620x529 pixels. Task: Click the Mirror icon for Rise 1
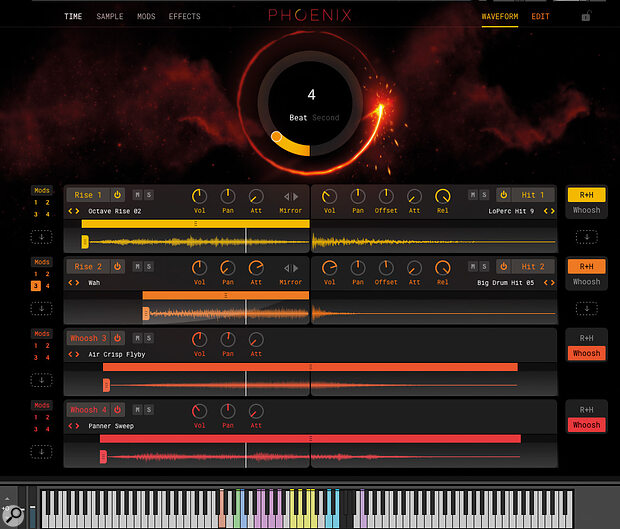291,196
